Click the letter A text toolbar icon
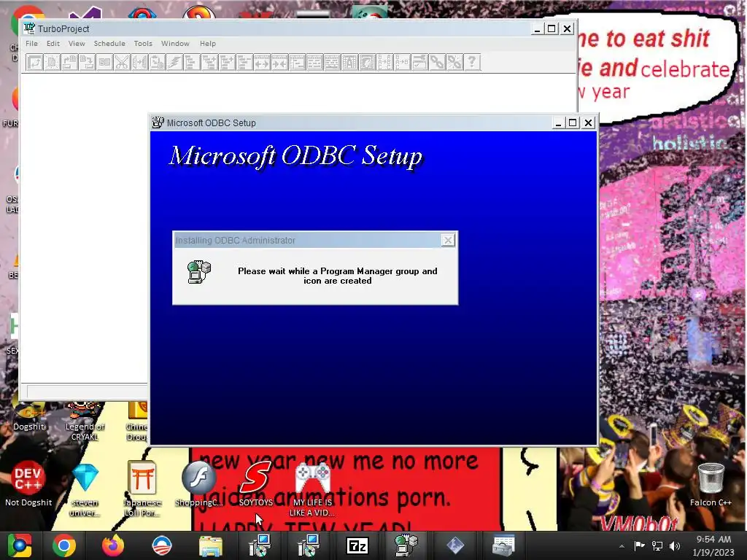 (349, 63)
